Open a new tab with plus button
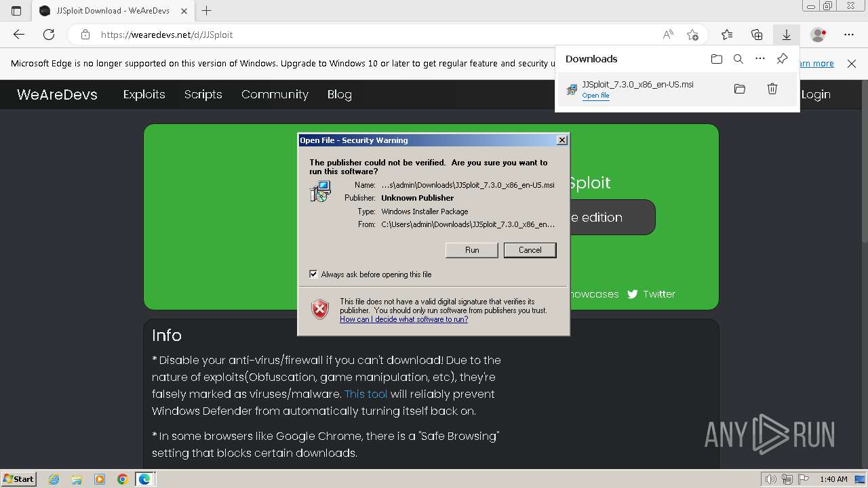This screenshot has width=868, height=488. click(207, 11)
